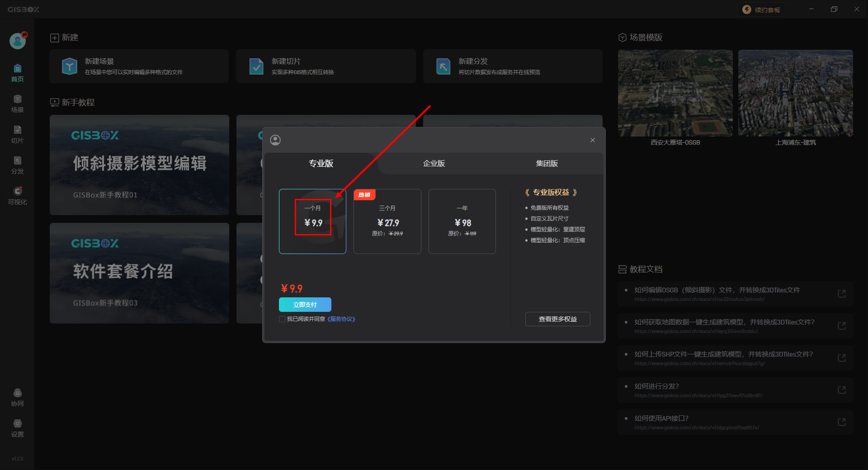Open the user avatar profile
Screen dimensions: 868x470
[18, 41]
